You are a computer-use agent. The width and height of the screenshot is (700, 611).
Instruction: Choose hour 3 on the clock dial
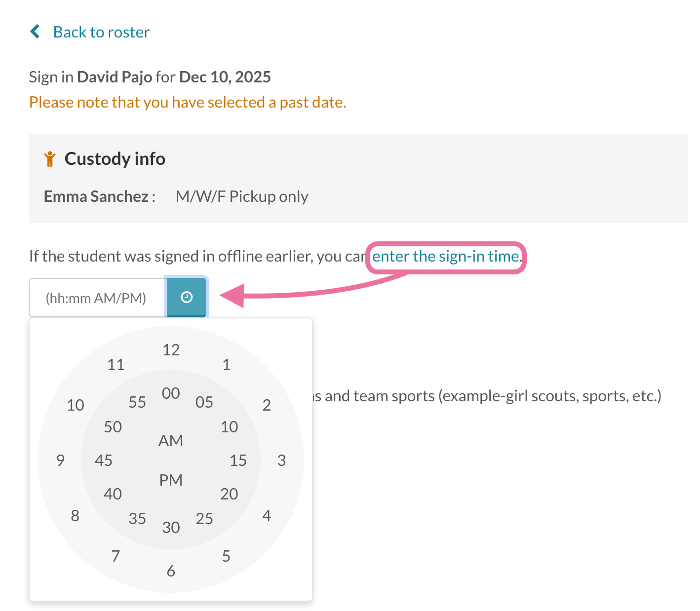click(281, 460)
